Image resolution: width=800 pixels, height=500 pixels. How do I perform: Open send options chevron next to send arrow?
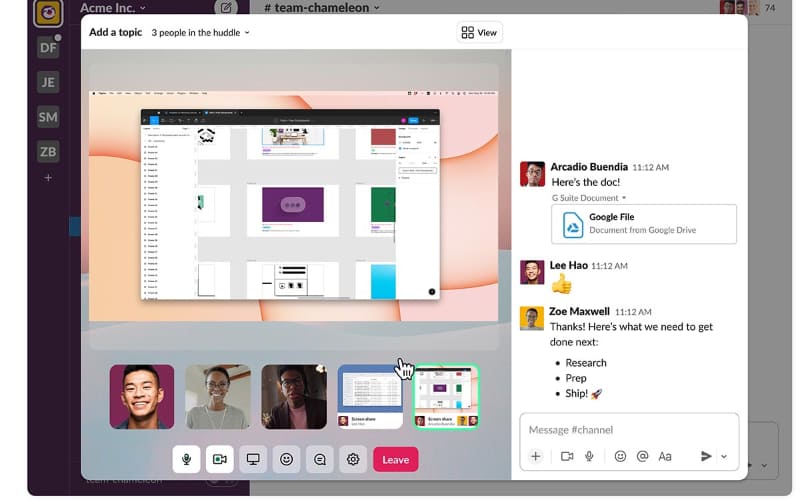point(724,457)
